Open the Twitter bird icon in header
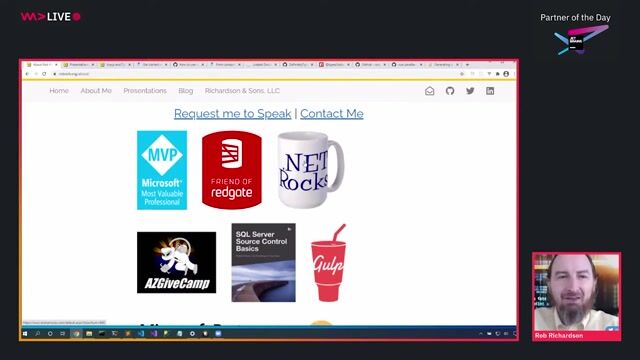Screen dimensions: 640x360 click(470, 91)
